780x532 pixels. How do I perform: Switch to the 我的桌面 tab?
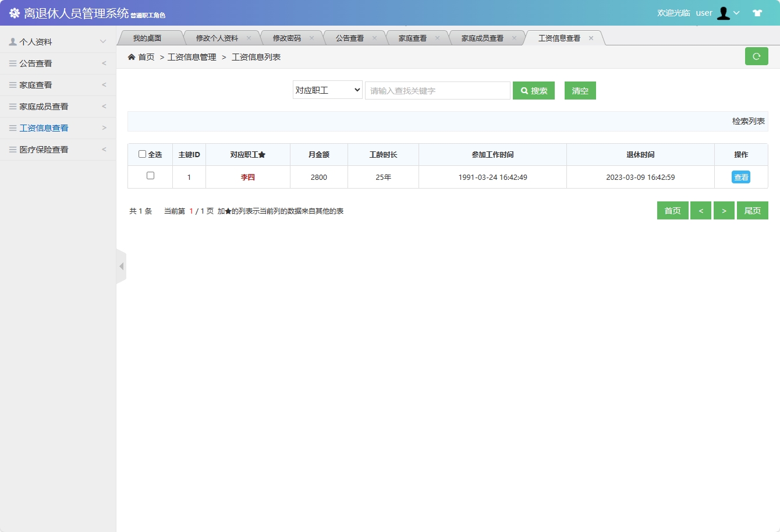click(x=150, y=37)
